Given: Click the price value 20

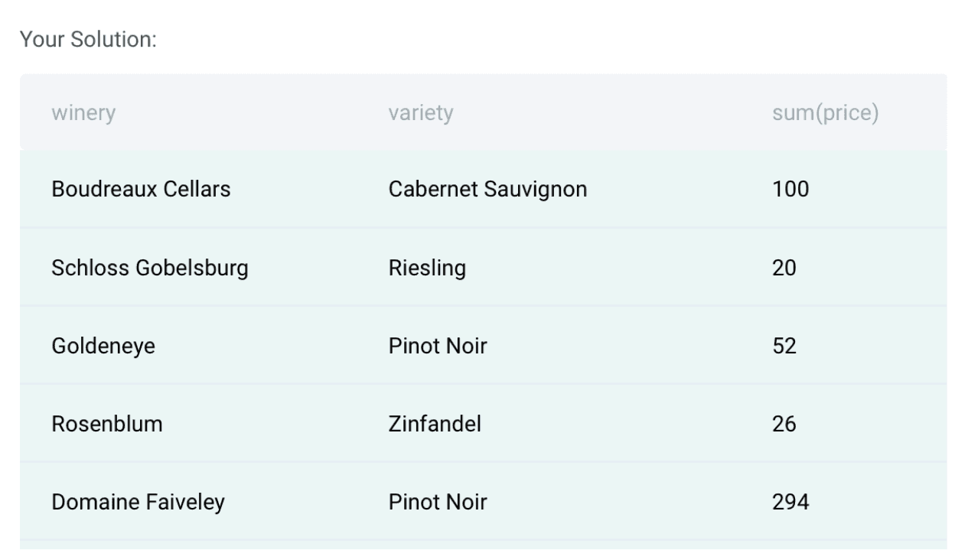Looking at the screenshot, I should pos(784,269).
